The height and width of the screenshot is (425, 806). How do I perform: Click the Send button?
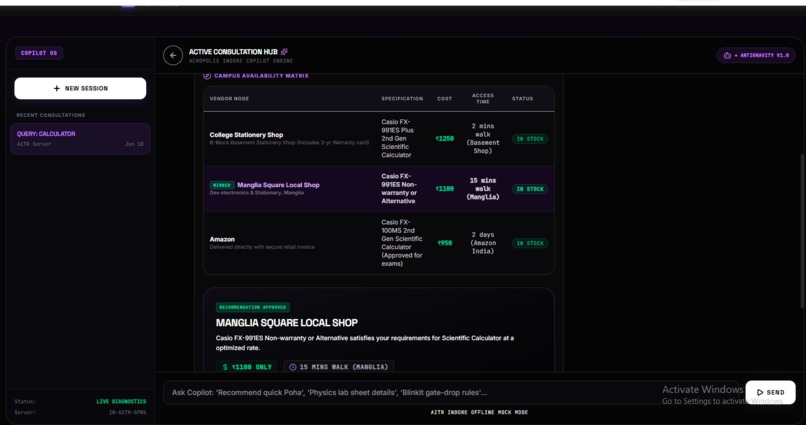[x=770, y=393]
